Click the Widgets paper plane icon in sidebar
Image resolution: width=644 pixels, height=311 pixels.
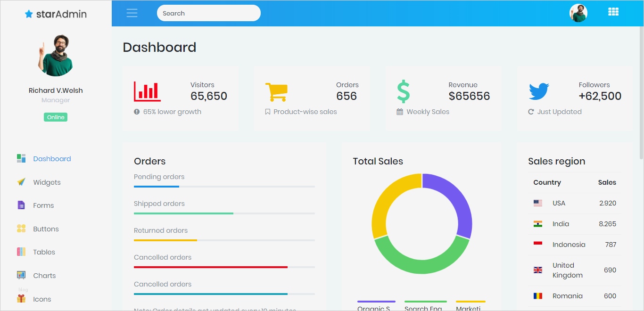pos(21,182)
